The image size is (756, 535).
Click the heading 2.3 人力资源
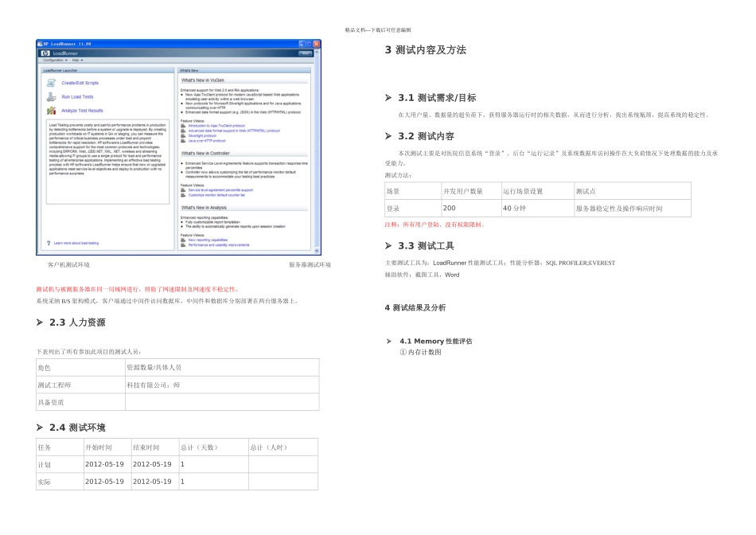pos(77,322)
